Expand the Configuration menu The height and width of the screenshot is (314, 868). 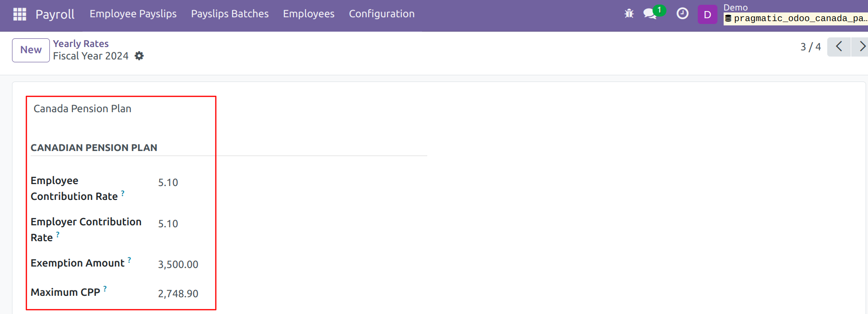click(x=381, y=14)
